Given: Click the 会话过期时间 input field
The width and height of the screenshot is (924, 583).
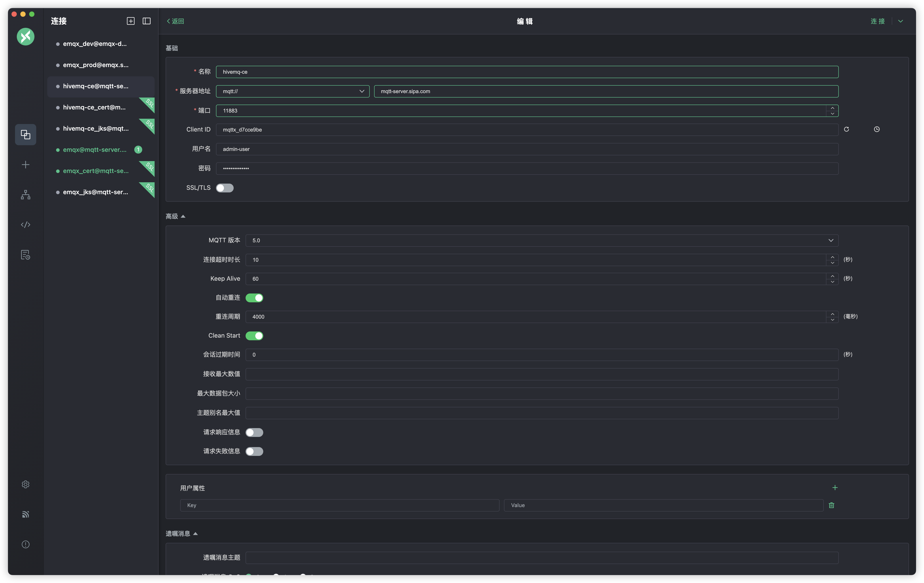Looking at the screenshot, I should coord(542,355).
